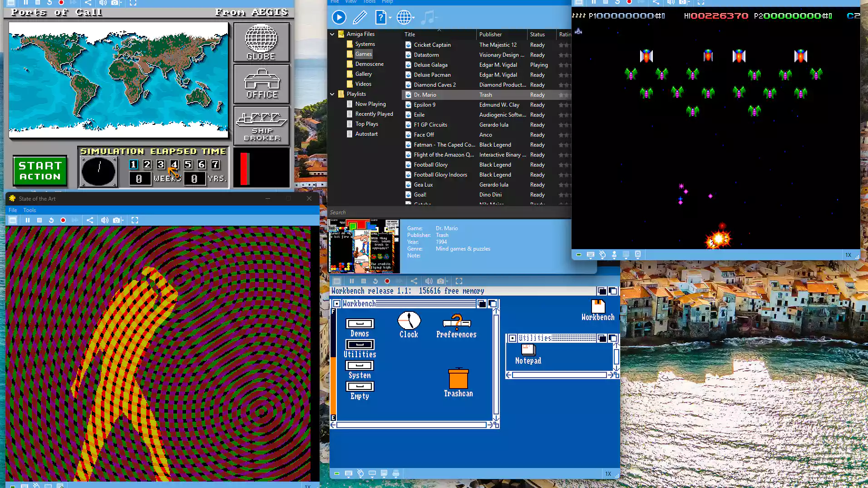868x488 pixels.
Task: Open screenshot dropdown arrow in State of the Art
Action: pyautogui.click(x=123, y=221)
